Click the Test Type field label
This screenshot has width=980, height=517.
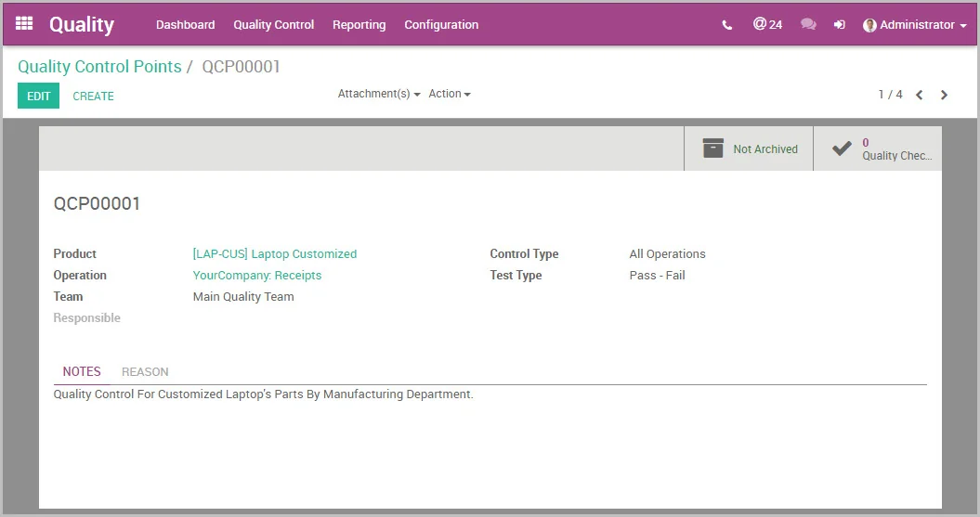click(516, 276)
